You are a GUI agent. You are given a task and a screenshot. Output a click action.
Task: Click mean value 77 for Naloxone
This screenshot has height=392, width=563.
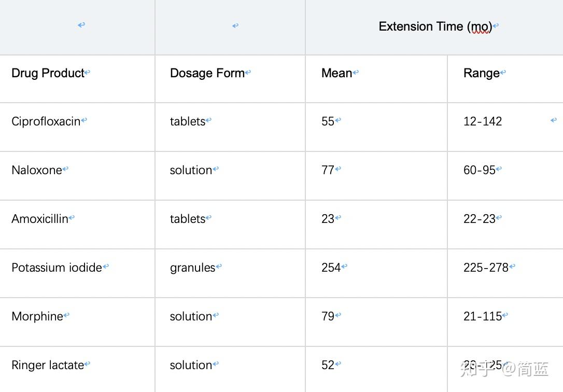pos(328,170)
